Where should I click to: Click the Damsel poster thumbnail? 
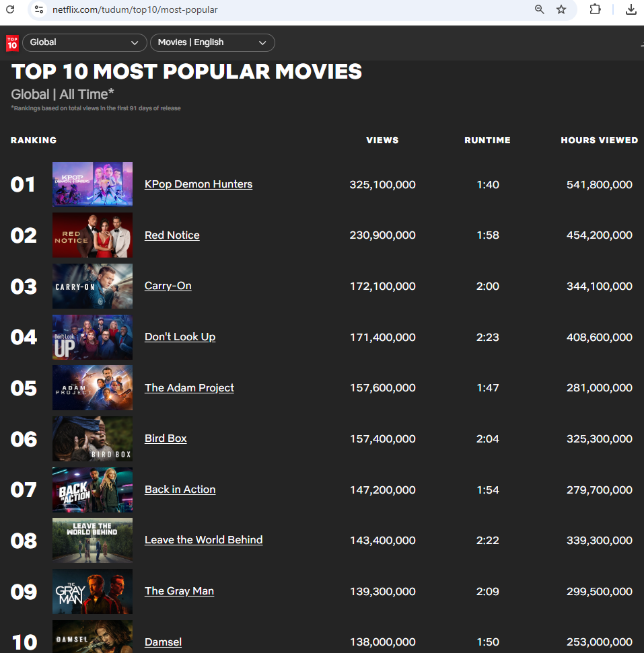point(93,637)
